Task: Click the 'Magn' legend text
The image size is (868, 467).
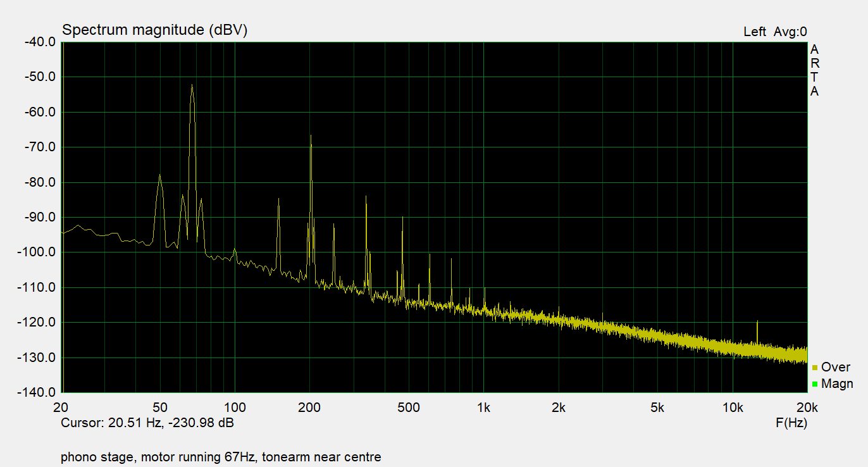Action: coord(837,383)
